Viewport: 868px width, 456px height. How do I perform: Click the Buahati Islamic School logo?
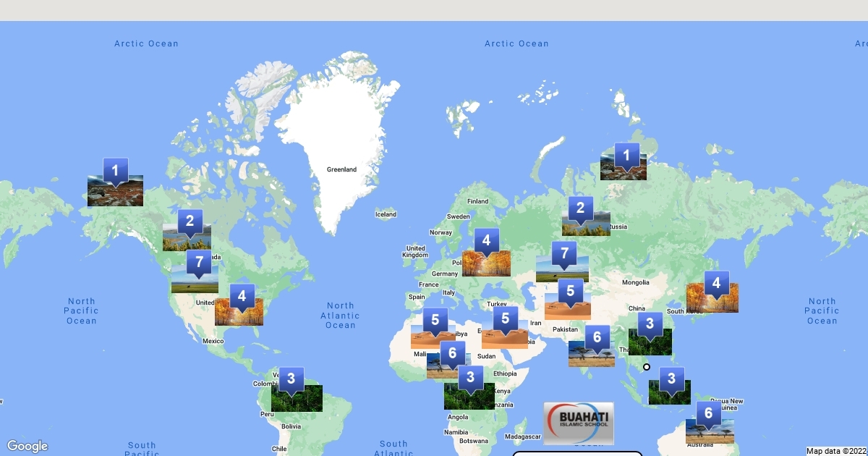tap(579, 423)
